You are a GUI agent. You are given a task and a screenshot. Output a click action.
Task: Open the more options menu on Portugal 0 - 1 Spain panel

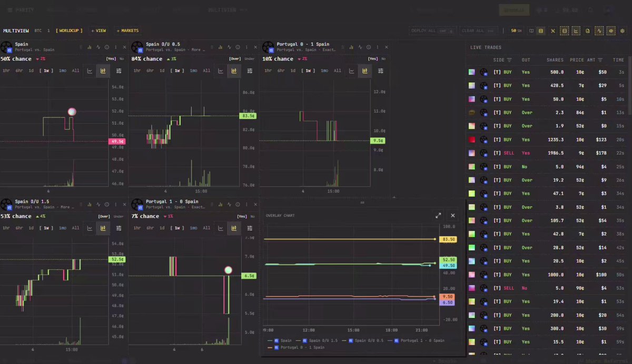[378, 47]
